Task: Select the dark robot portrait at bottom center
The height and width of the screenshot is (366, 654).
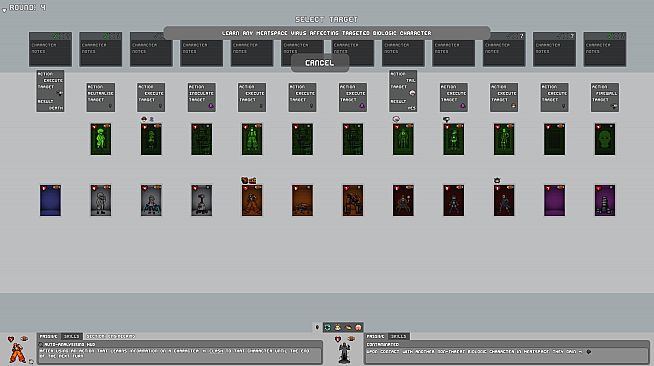Action: coord(344,353)
